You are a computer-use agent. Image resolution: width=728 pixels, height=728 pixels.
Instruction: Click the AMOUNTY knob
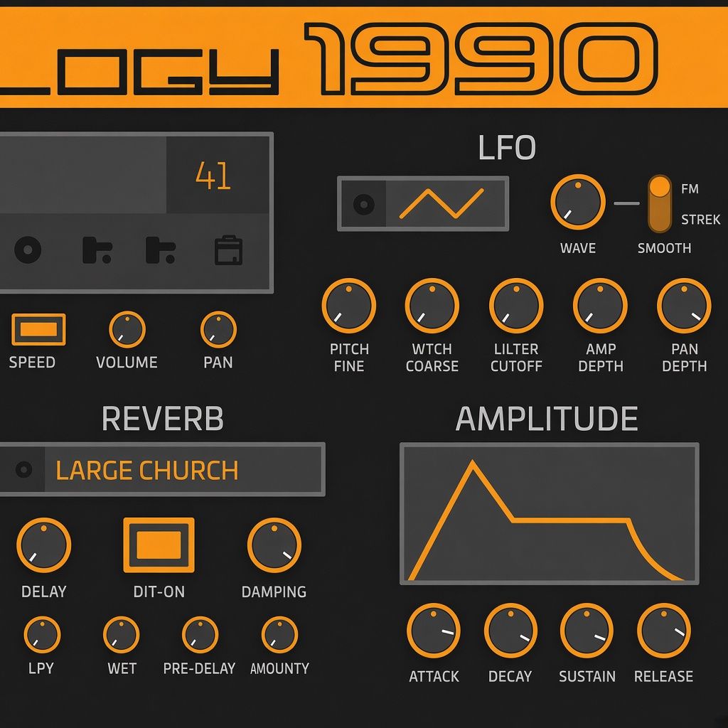click(279, 635)
